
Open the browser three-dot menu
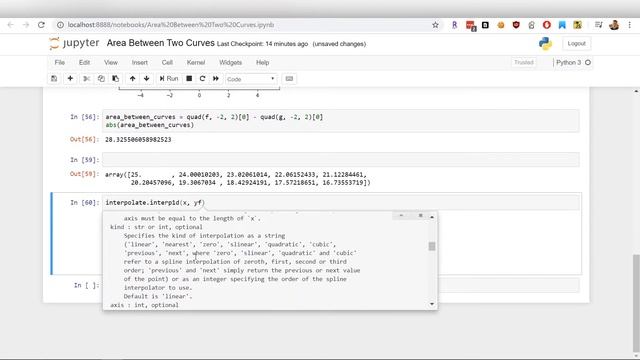pyautogui.click(x=629, y=25)
